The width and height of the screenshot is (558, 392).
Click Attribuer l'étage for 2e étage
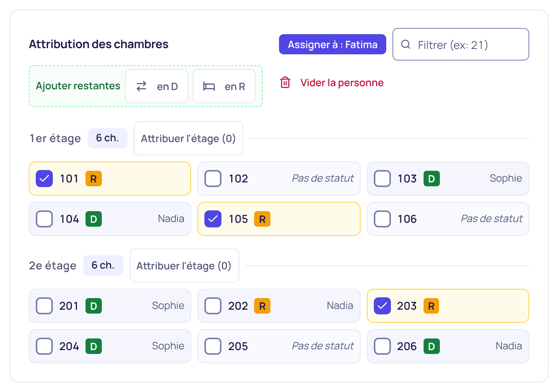[x=185, y=265]
